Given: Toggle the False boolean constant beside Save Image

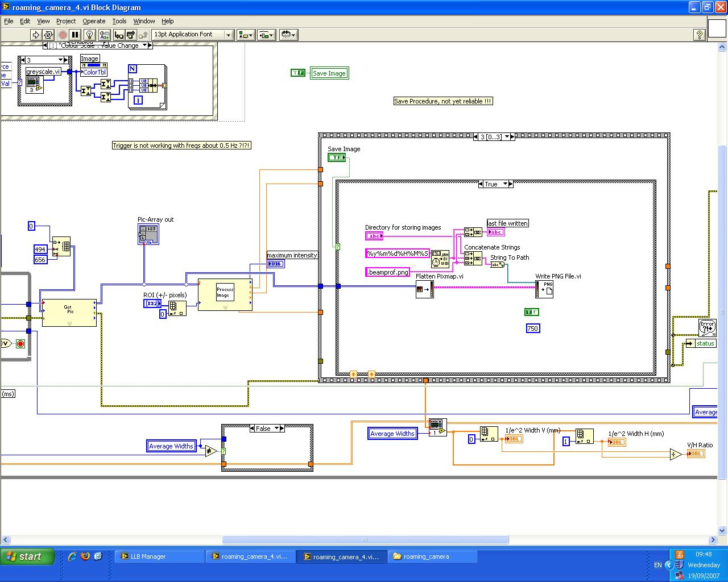Looking at the screenshot, I should 298,73.
